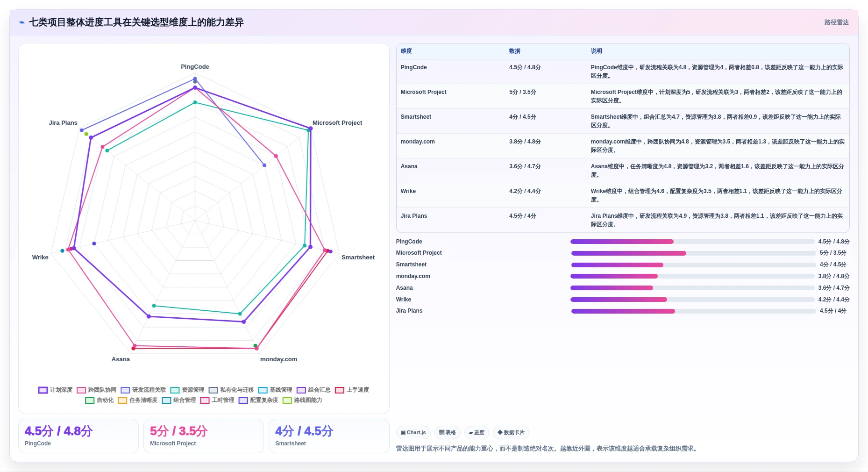868x472 pixels.
Task: Hide the 研发流程关联 legend series
Action: pyautogui.click(x=143, y=390)
